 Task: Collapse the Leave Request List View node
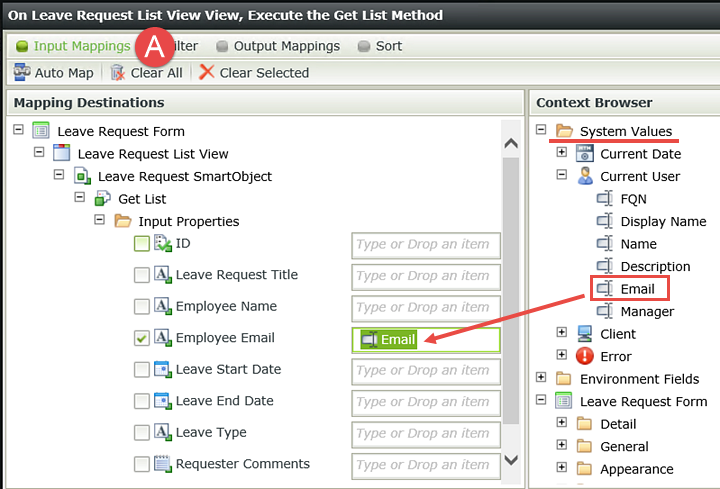point(39,152)
